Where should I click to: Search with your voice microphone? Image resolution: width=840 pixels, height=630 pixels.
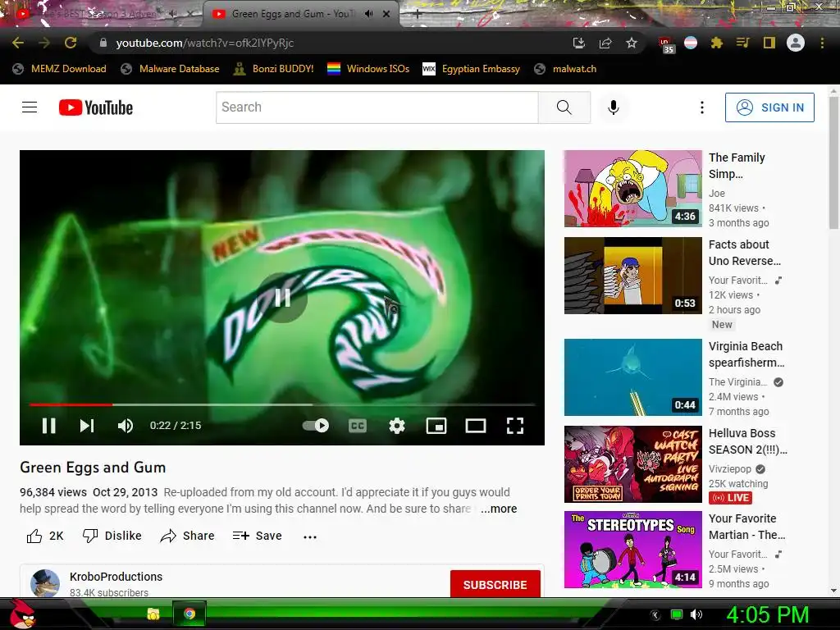click(614, 107)
